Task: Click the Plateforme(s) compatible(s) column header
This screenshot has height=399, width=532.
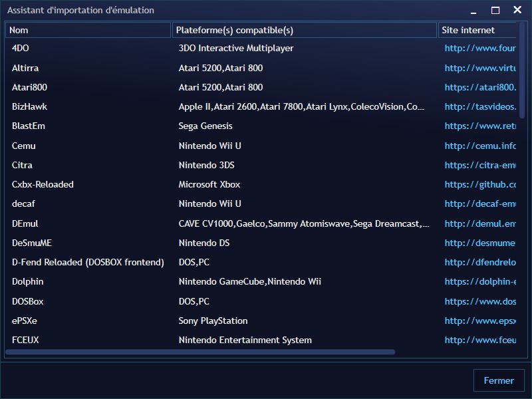Action: point(305,30)
